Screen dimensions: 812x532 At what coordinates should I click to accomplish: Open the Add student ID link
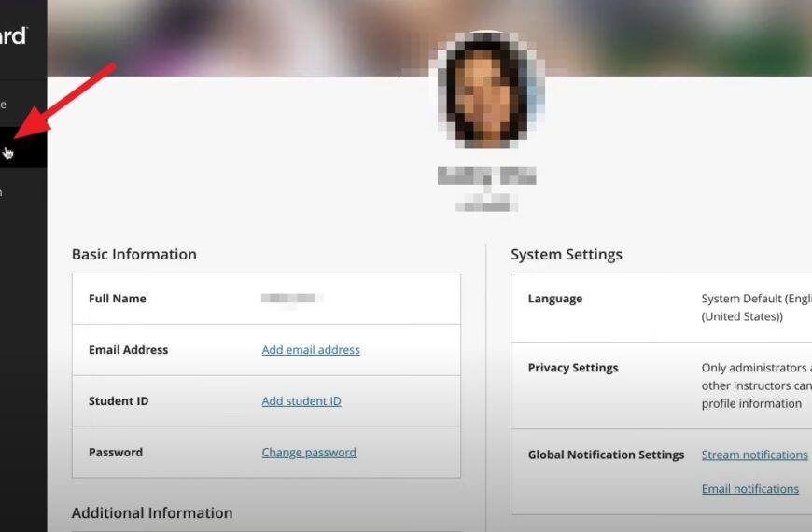click(301, 401)
